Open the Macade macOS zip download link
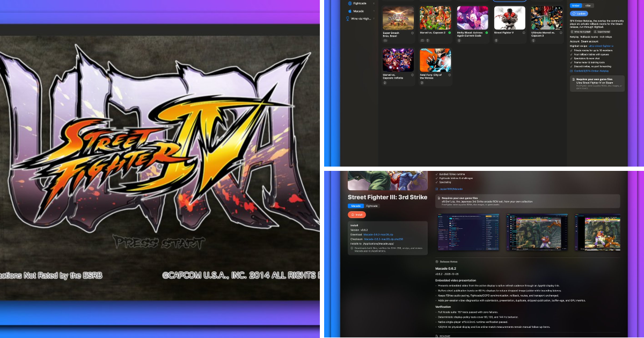Viewport: 644px width, 338px height. click(379, 234)
